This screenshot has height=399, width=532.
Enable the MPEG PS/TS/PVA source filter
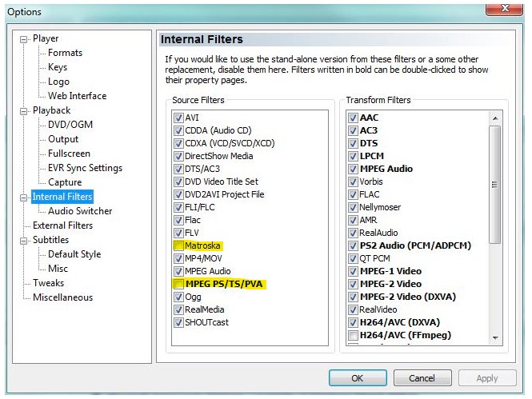tap(178, 284)
